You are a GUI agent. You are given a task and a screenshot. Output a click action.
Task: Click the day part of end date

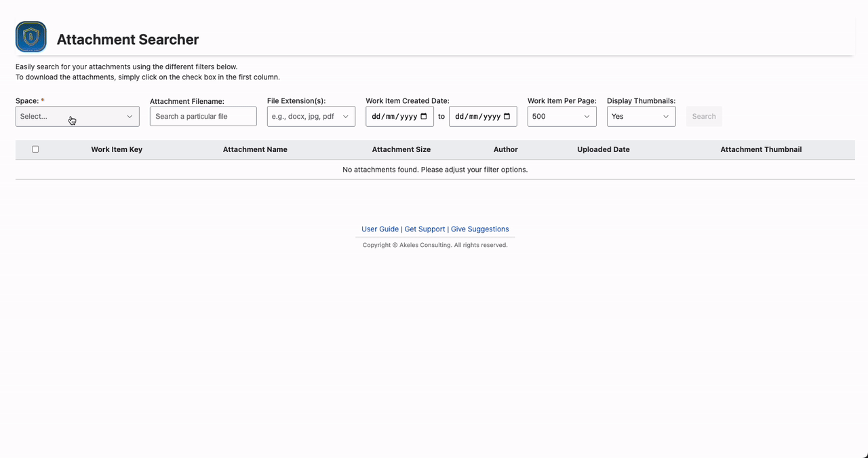[x=460, y=116]
